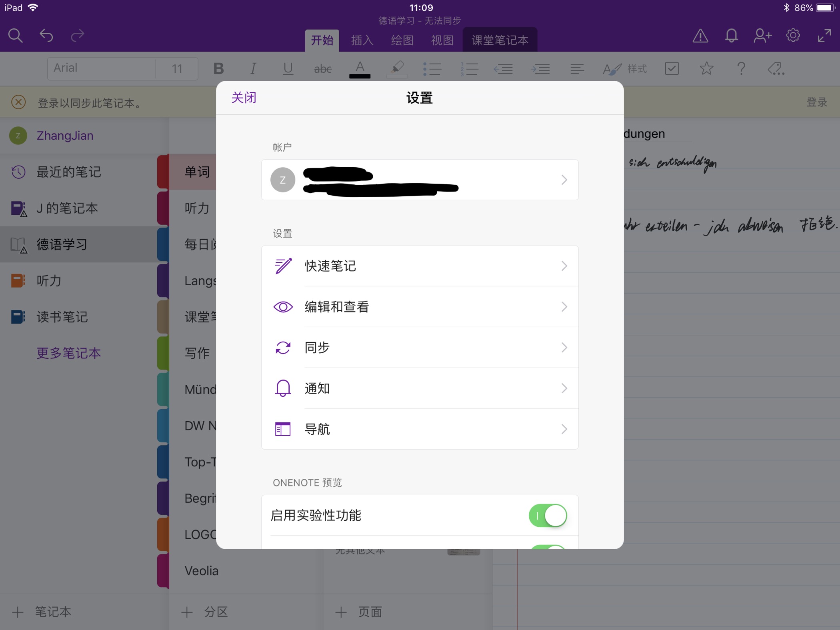Open 通知 settings row
This screenshot has height=630, width=840.
point(420,388)
